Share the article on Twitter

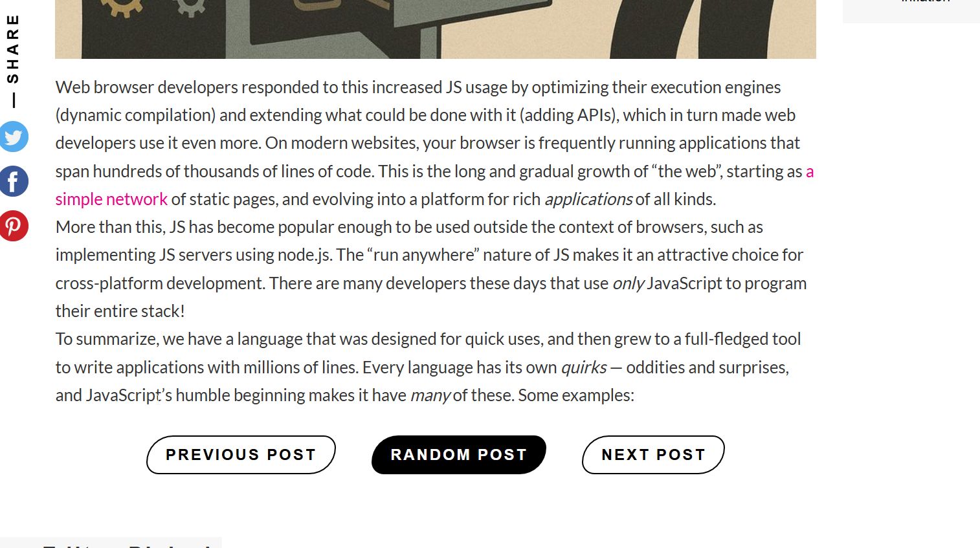(13, 137)
